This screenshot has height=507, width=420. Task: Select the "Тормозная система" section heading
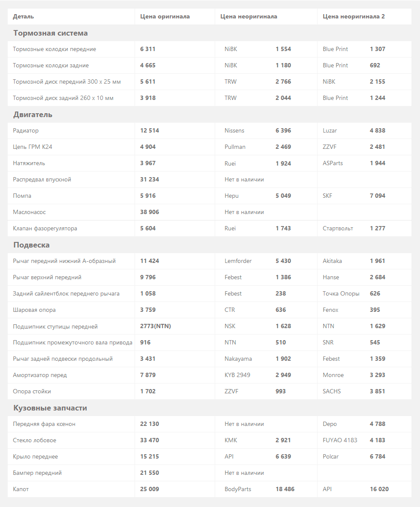(x=51, y=33)
